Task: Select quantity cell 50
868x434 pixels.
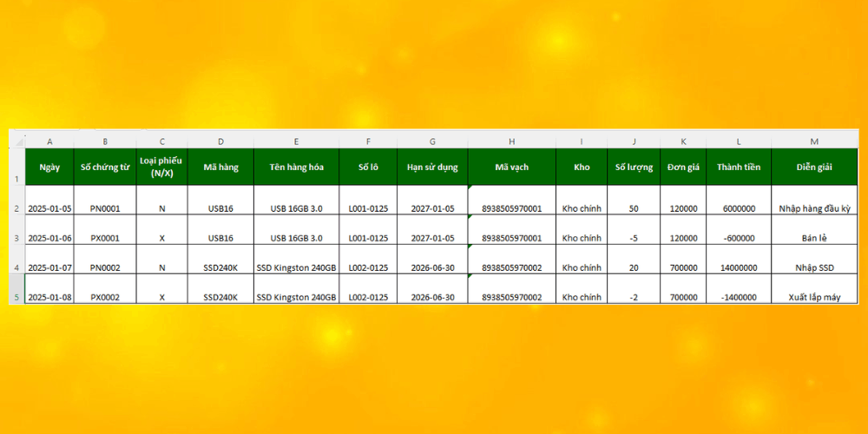Action: click(x=634, y=200)
